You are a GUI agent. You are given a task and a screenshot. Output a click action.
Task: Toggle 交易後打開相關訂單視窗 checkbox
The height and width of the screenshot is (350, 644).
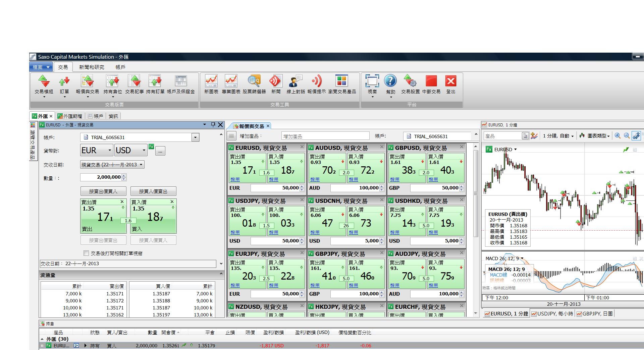click(86, 253)
